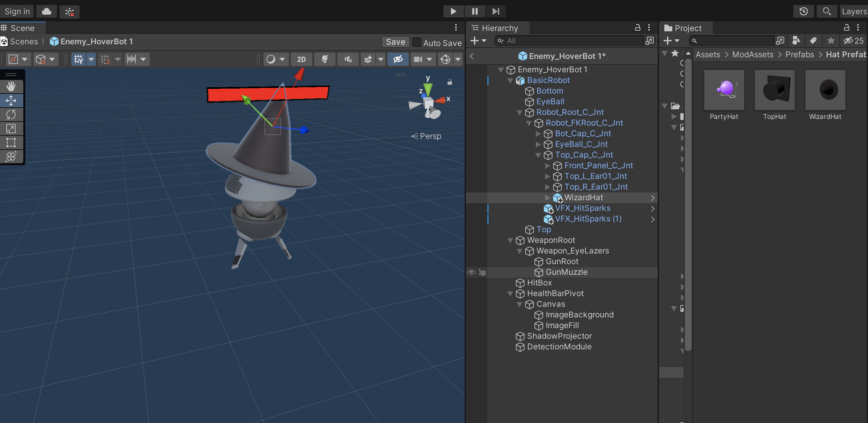The image size is (868, 423).
Task: Click the Sign in button
Action: (17, 11)
